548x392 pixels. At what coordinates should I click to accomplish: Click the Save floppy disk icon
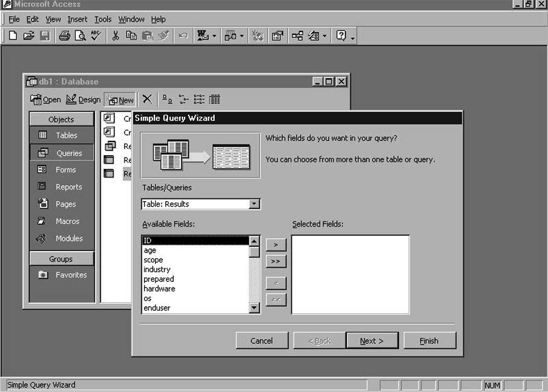click(45, 36)
